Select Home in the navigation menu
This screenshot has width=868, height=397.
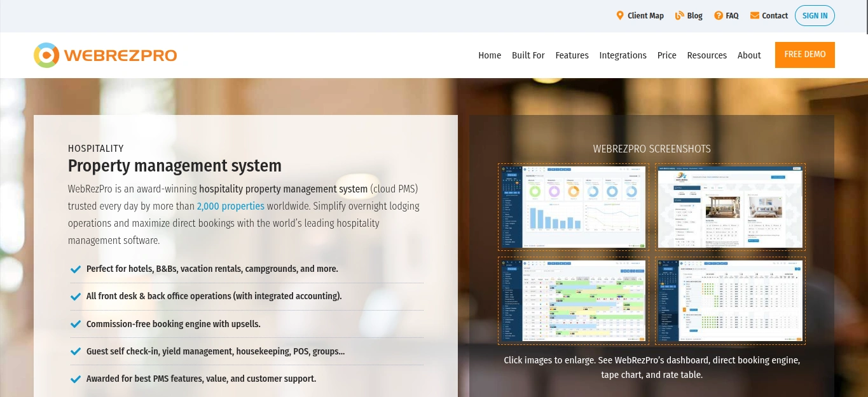click(x=490, y=55)
